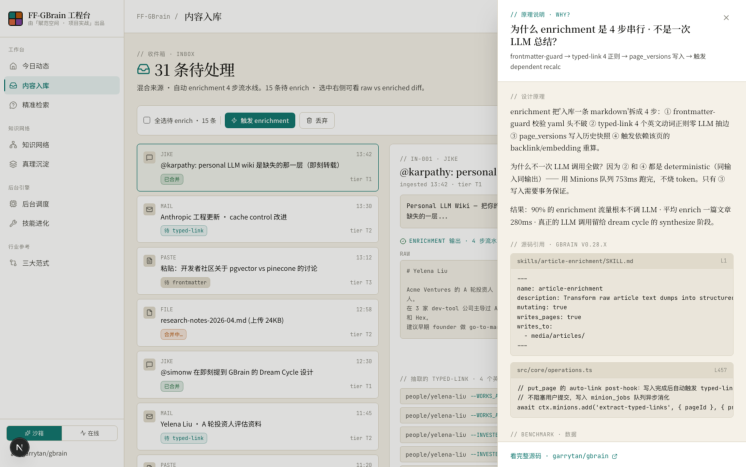Click the inbox icon beside 31 条待处理

click(143, 70)
